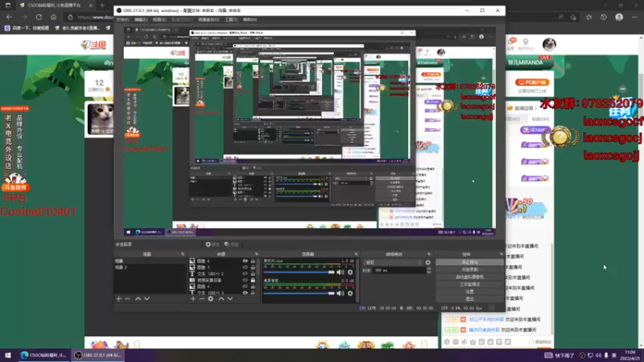The height and width of the screenshot is (362, 644).
Task: Click the 启动虚拟摄像机 button in OBS
Action: (x=469, y=277)
